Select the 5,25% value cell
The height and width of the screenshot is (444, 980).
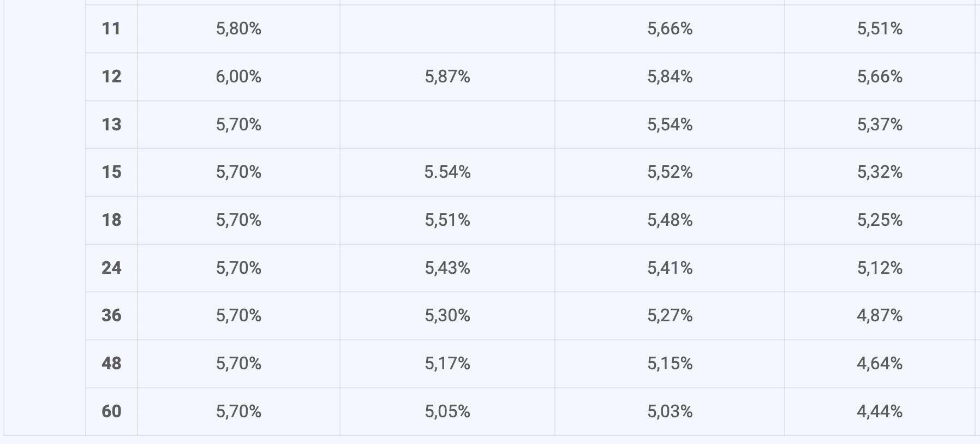tap(880, 220)
